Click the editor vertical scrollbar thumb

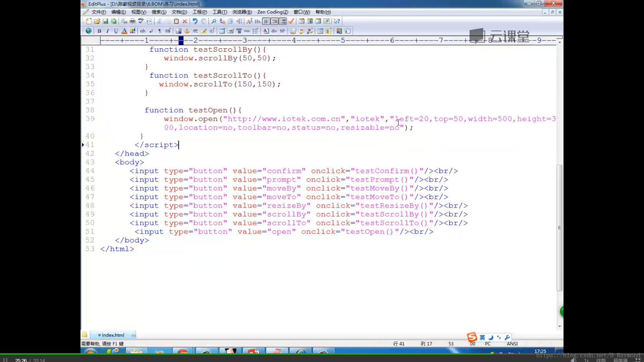[559, 228]
